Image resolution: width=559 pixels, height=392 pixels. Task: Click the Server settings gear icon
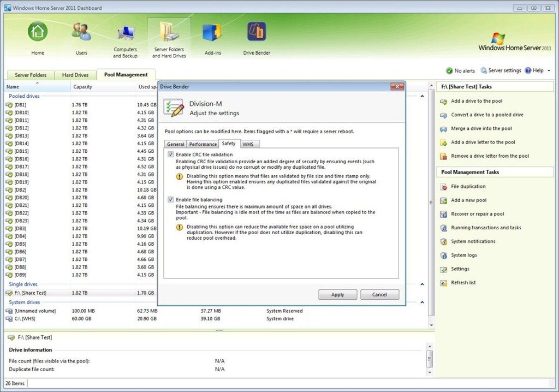pyautogui.click(x=484, y=70)
